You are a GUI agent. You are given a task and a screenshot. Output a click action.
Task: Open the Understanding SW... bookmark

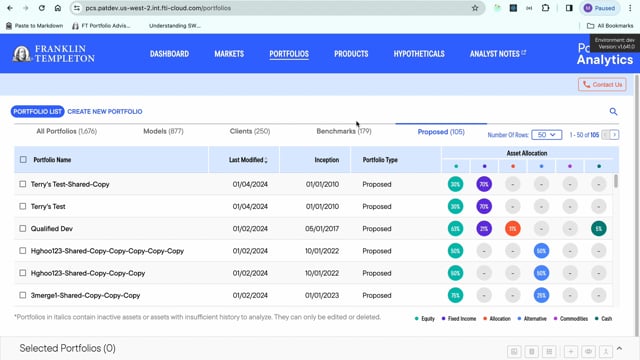pyautogui.click(x=175, y=26)
